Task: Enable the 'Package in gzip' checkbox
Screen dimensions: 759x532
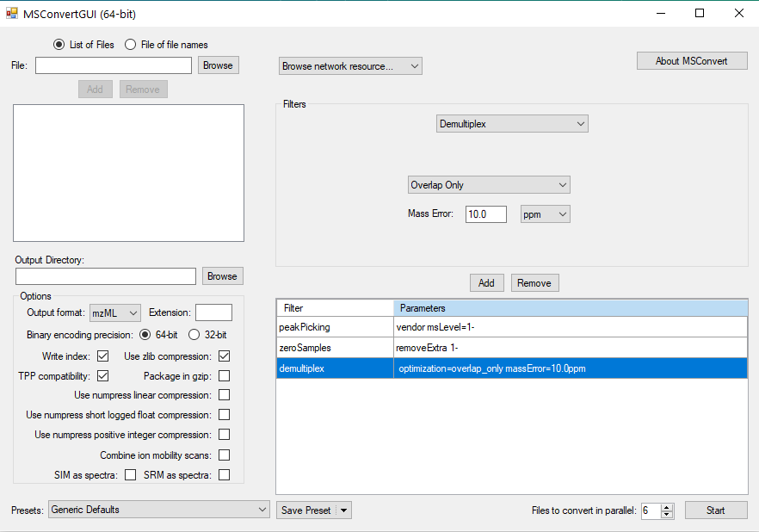Action: [224, 375]
